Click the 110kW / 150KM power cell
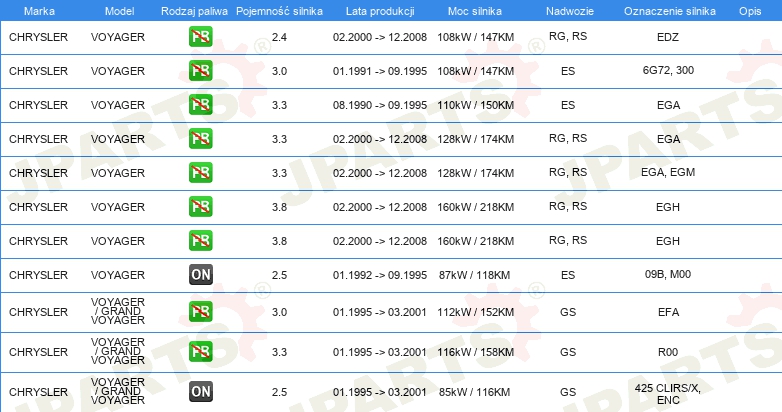Viewport: 782px width, 412px height. (475, 105)
